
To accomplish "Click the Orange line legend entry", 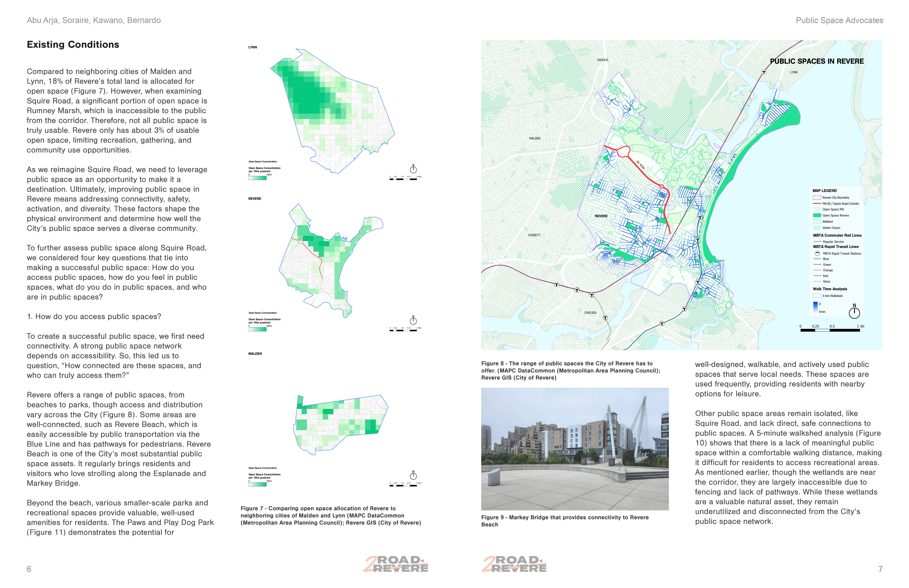I will click(823, 270).
